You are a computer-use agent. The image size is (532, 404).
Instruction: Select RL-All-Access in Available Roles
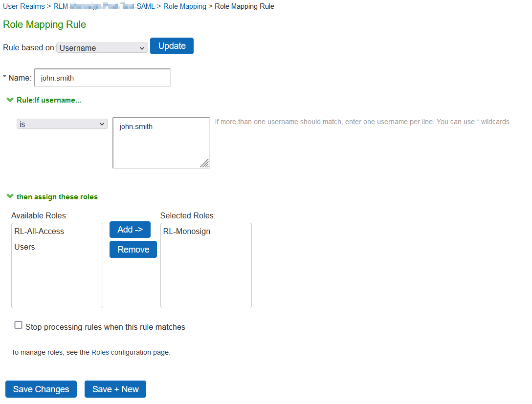click(x=39, y=232)
